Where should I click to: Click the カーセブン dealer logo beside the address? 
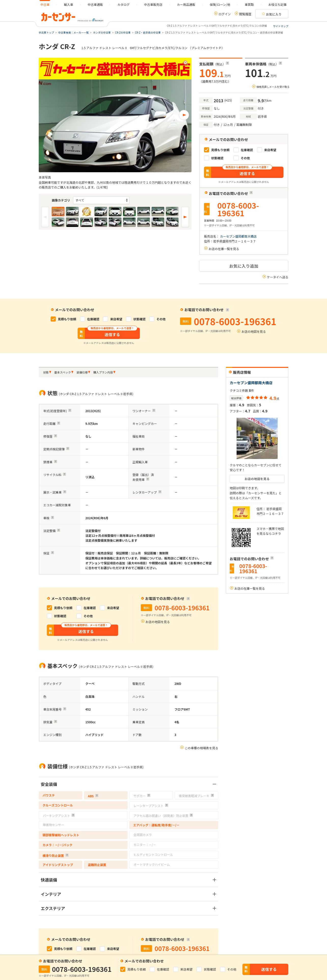241,512
